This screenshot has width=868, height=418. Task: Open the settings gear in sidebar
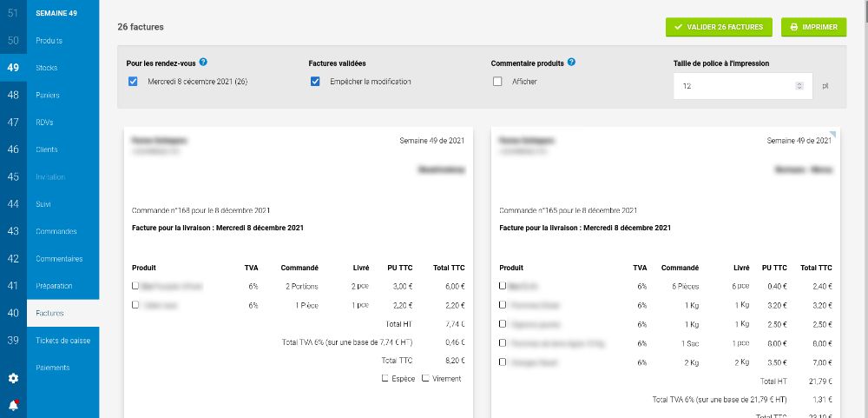pyautogui.click(x=13, y=379)
